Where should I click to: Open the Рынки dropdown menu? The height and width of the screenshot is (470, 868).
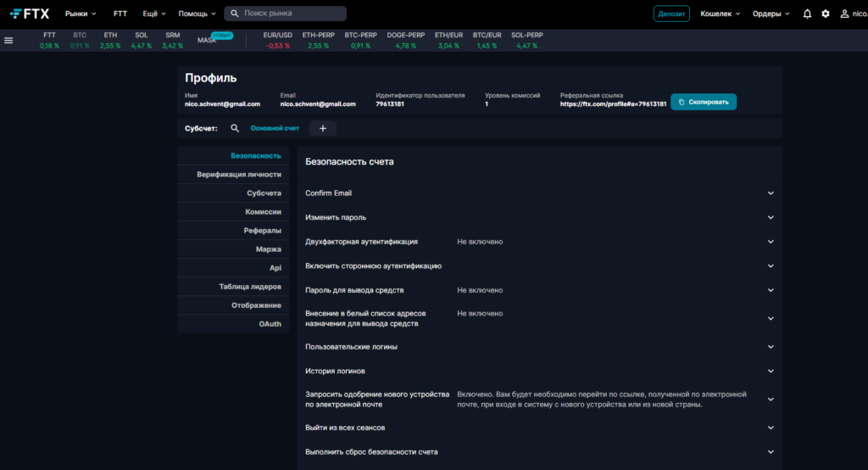coord(81,14)
